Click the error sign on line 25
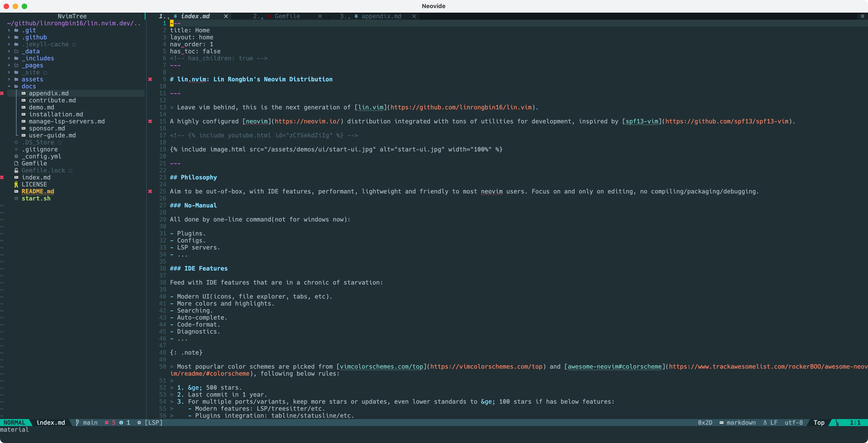Image resolution: width=868 pixels, height=443 pixels. [150, 191]
